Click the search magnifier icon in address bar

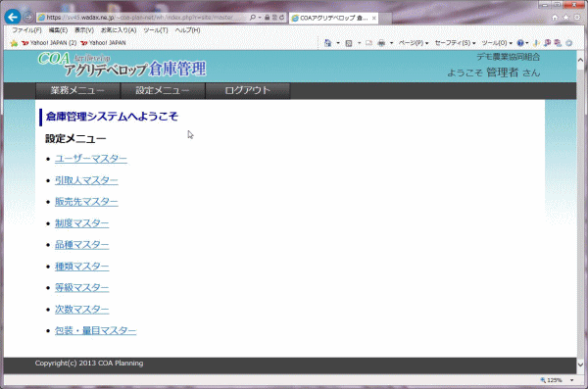(253, 18)
